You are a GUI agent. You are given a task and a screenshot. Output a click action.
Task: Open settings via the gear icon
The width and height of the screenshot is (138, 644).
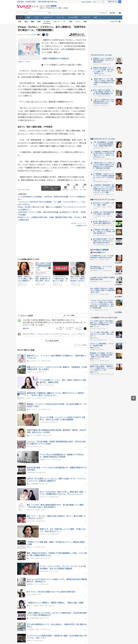click(120, 13)
